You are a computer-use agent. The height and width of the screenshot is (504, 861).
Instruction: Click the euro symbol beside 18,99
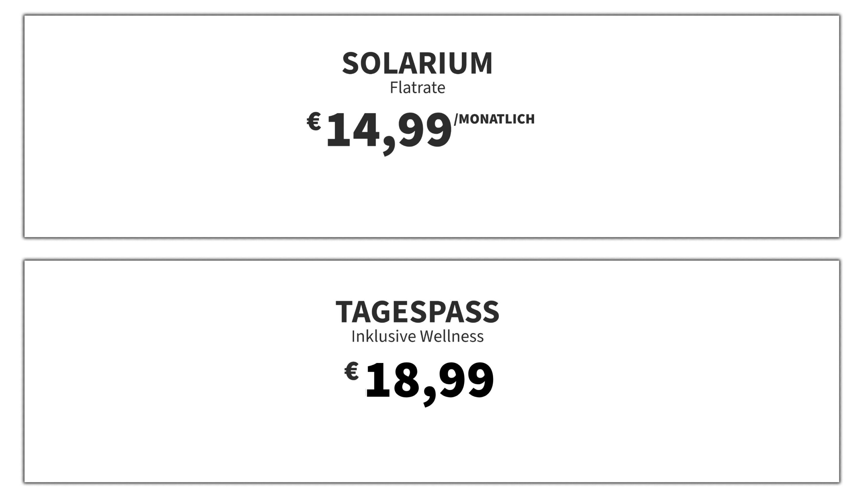tap(351, 371)
